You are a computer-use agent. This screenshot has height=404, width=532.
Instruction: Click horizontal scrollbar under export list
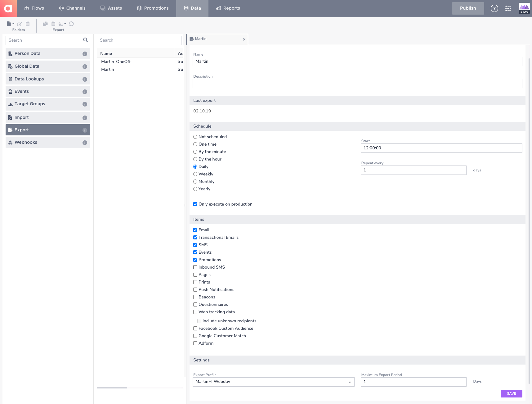(112, 388)
